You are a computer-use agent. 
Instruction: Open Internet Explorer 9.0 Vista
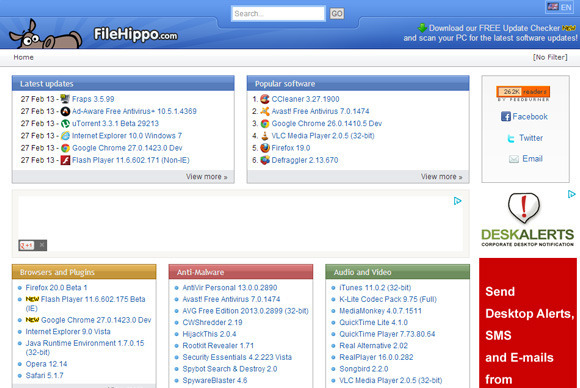68,332
